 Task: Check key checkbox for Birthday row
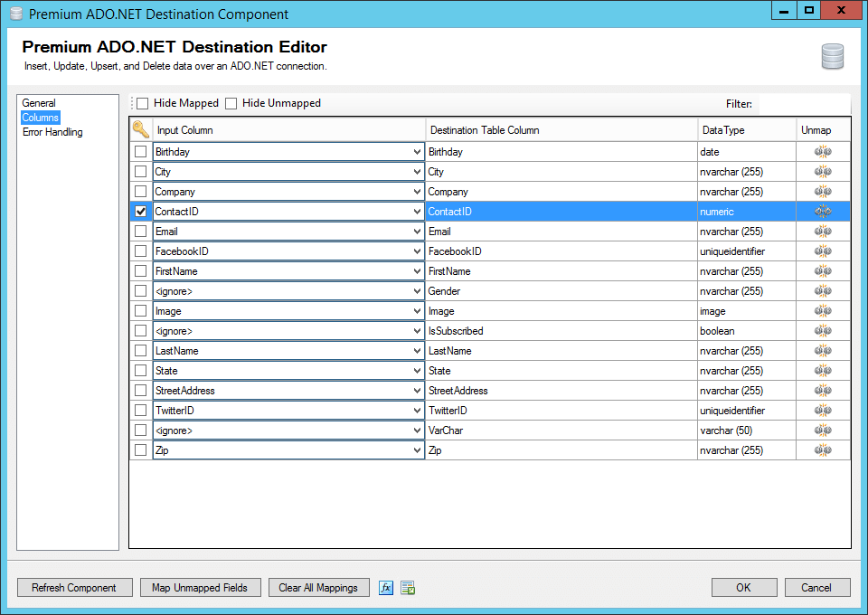point(141,152)
